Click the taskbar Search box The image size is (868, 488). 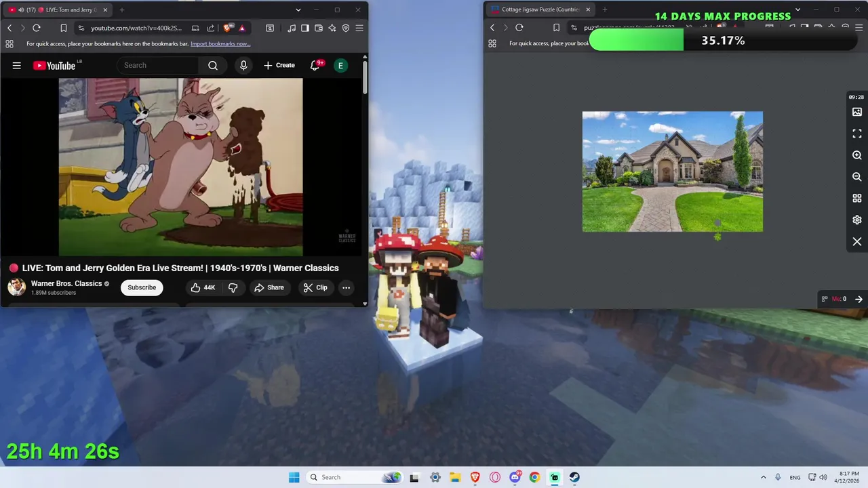(x=354, y=477)
